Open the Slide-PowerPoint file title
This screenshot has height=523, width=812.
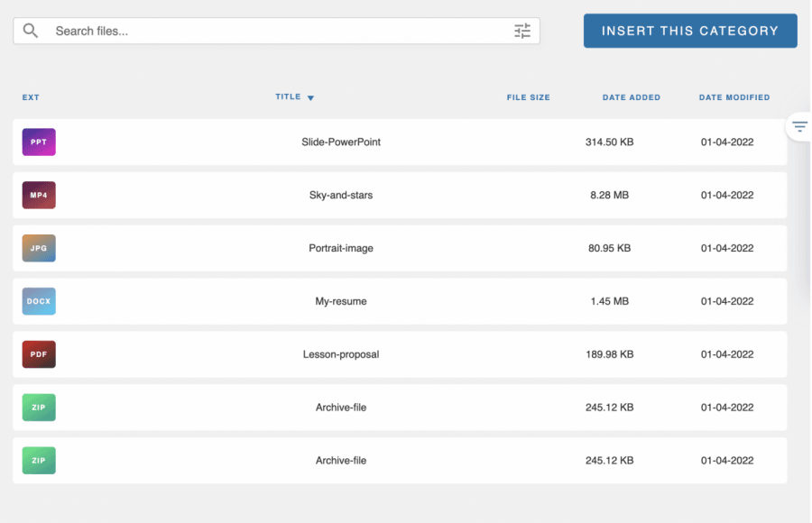341,142
